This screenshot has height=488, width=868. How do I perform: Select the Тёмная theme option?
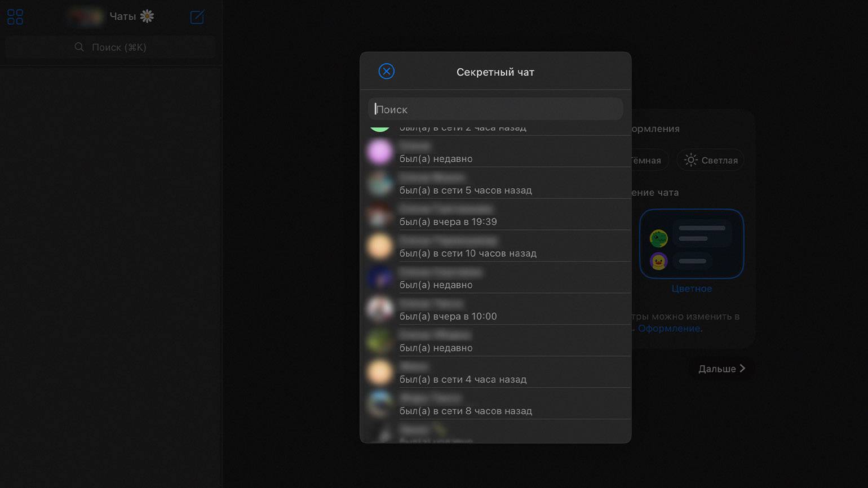(647, 161)
